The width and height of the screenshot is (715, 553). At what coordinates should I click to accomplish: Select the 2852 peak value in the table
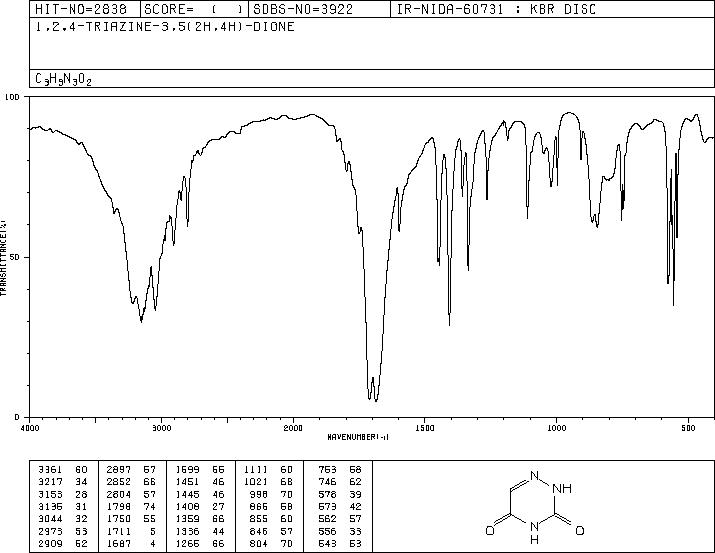119,481
